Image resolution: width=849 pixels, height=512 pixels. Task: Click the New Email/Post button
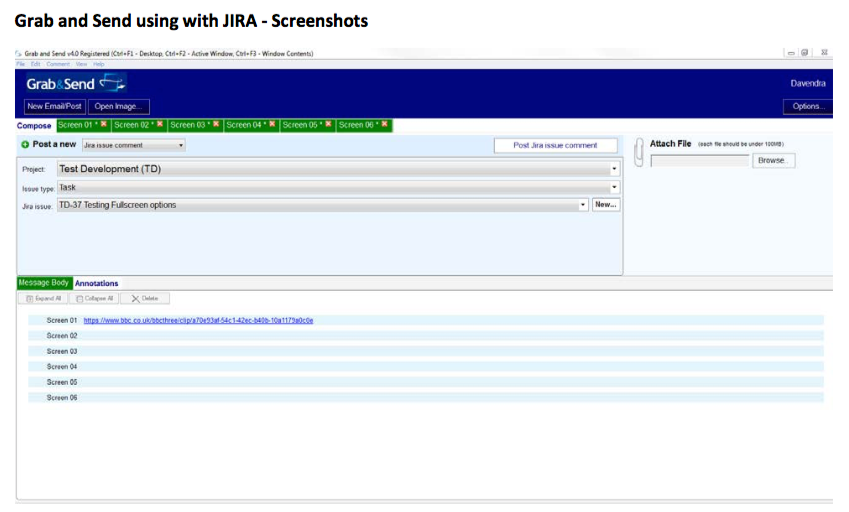54,106
